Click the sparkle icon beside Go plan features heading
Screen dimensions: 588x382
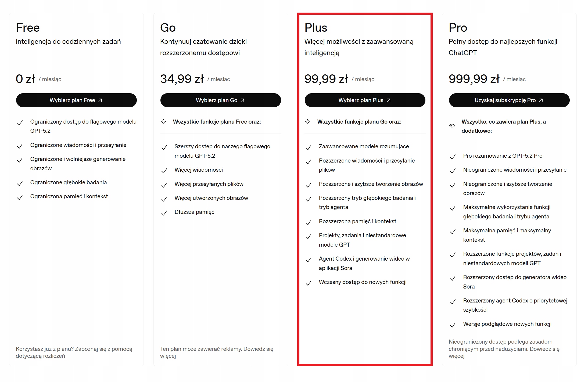pos(308,122)
